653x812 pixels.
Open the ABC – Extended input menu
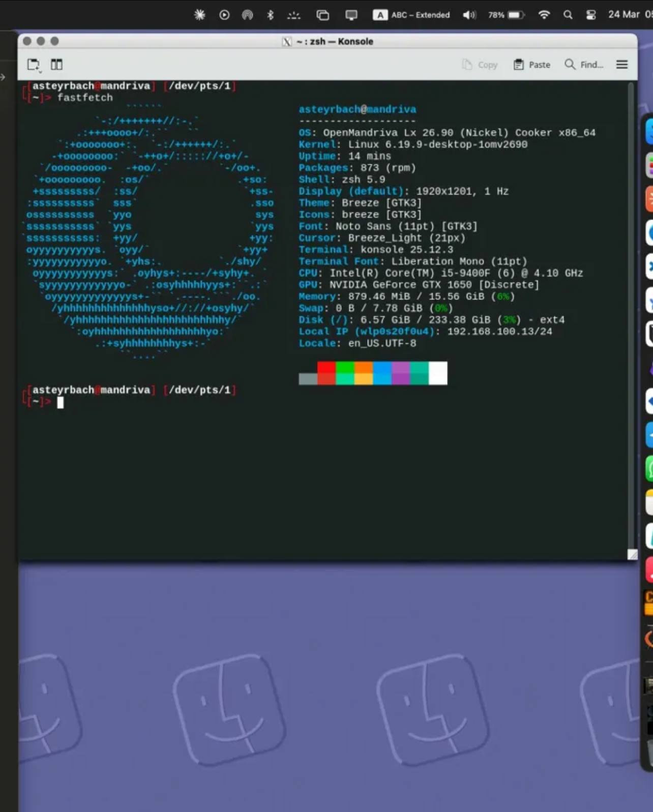click(411, 15)
